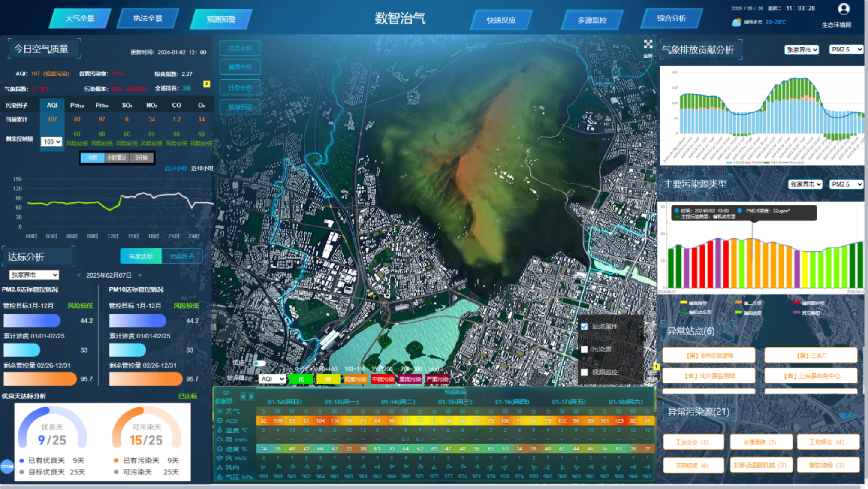Open the 快速反应 tab

(x=501, y=20)
